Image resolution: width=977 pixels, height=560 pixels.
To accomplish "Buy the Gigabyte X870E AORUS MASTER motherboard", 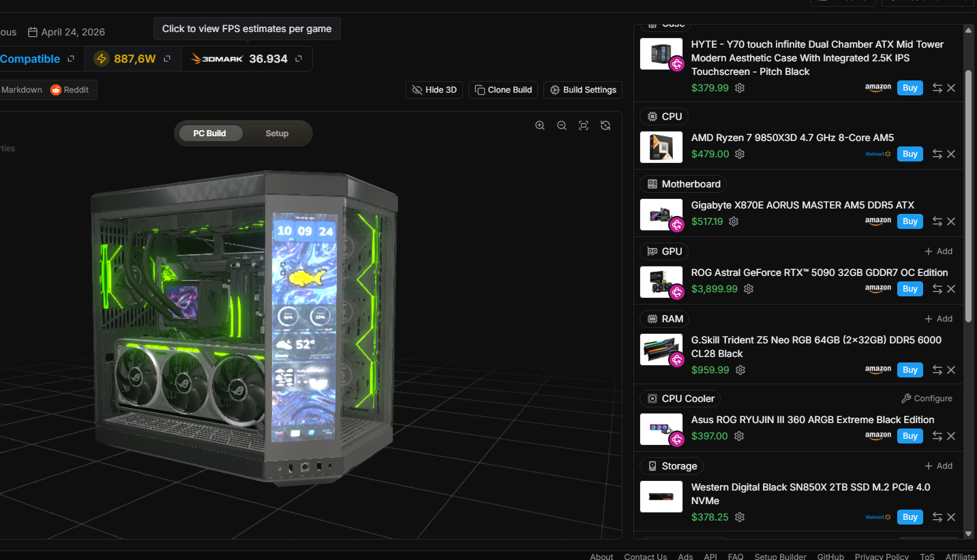I will (x=910, y=221).
